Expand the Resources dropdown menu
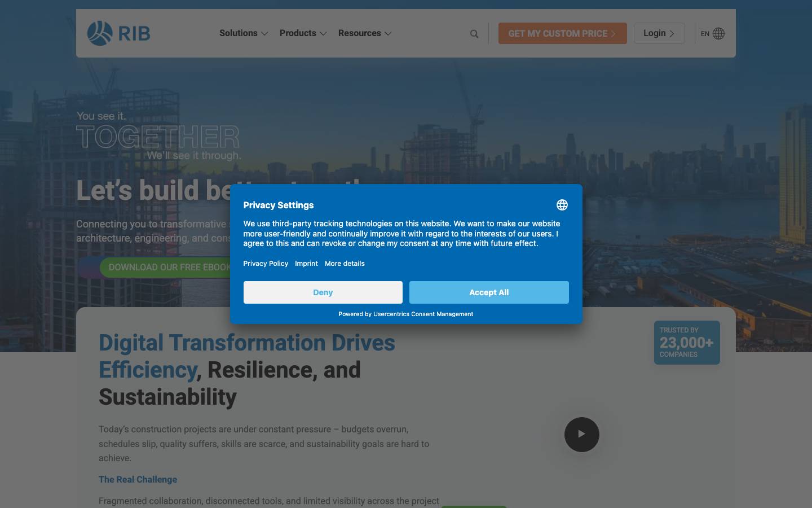The width and height of the screenshot is (812, 508). pos(365,33)
